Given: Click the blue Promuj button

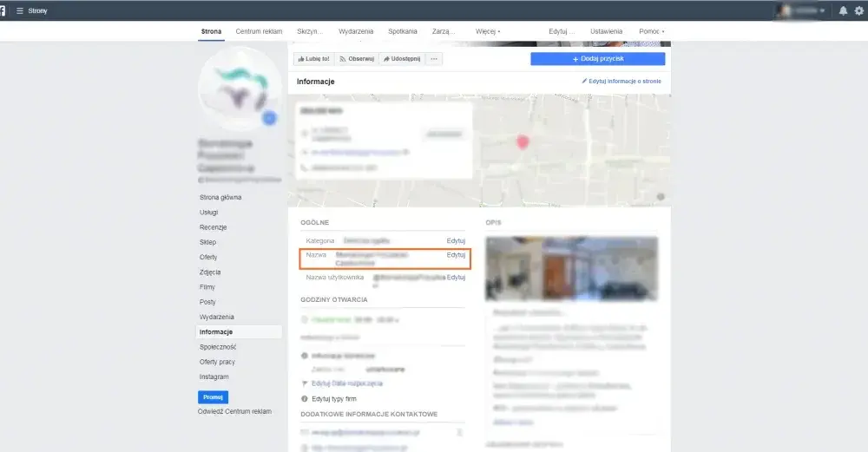Looking at the screenshot, I should (214, 397).
